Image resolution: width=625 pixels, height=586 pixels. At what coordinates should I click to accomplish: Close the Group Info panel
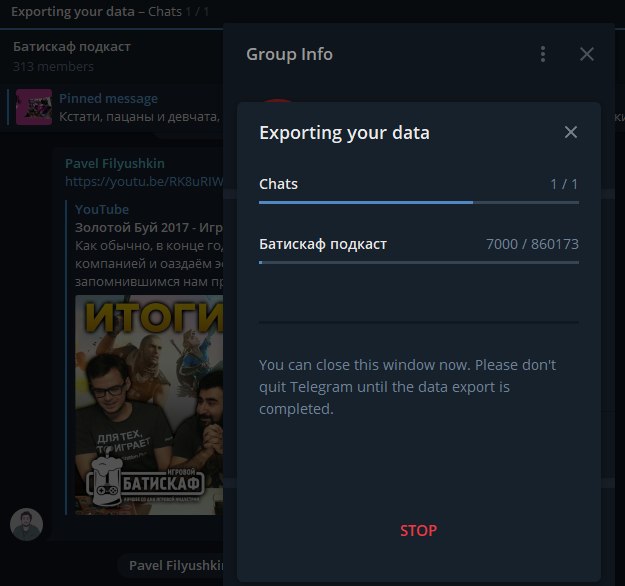[x=587, y=54]
